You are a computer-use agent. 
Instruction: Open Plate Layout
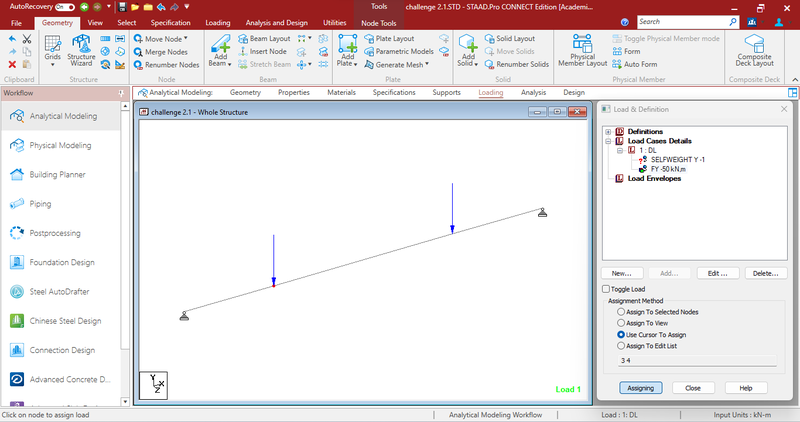pos(389,39)
